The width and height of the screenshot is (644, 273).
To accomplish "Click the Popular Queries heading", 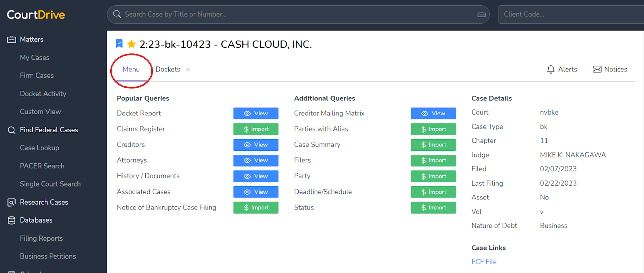I will pyautogui.click(x=143, y=98).
